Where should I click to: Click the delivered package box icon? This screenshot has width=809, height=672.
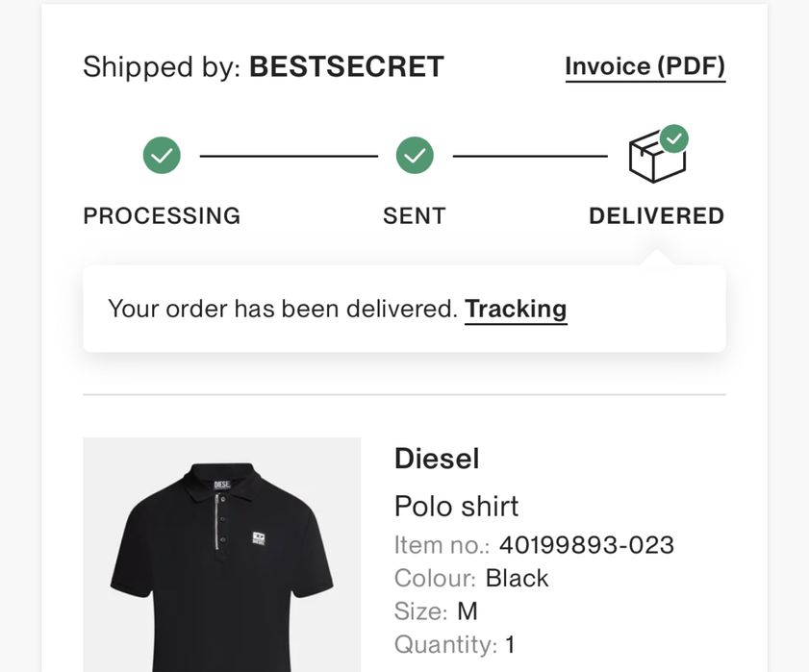[x=654, y=158]
